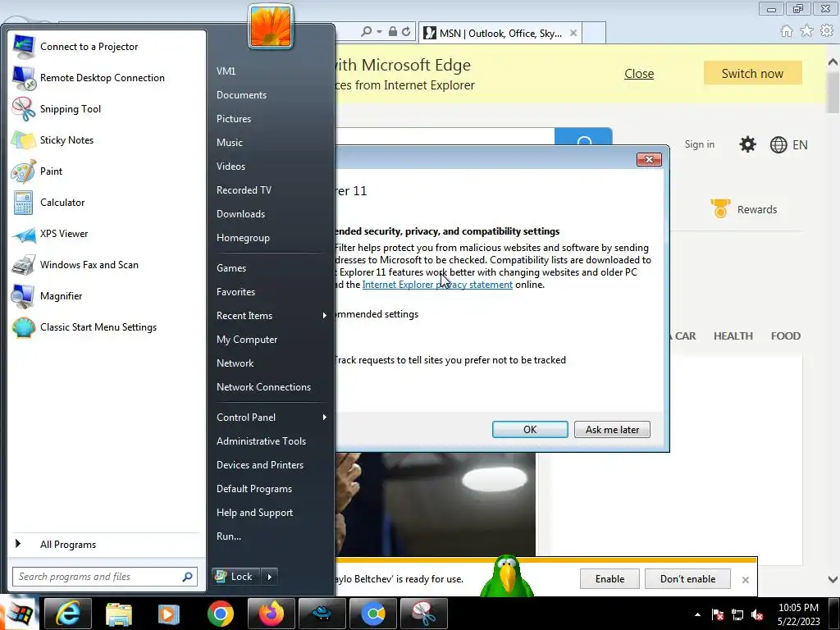
Task: Click page scrollbar down arrow
Action: tap(833, 579)
